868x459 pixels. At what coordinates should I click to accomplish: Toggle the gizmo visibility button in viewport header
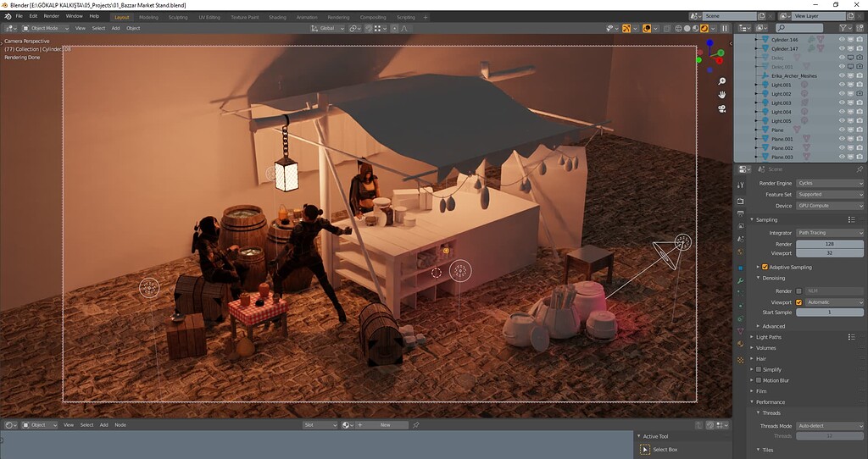tap(626, 28)
